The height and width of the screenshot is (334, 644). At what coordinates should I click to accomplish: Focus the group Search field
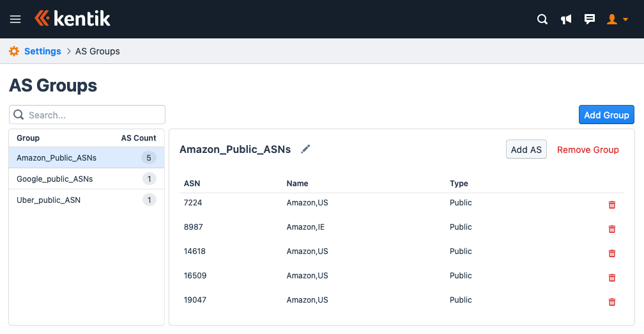[x=87, y=115]
